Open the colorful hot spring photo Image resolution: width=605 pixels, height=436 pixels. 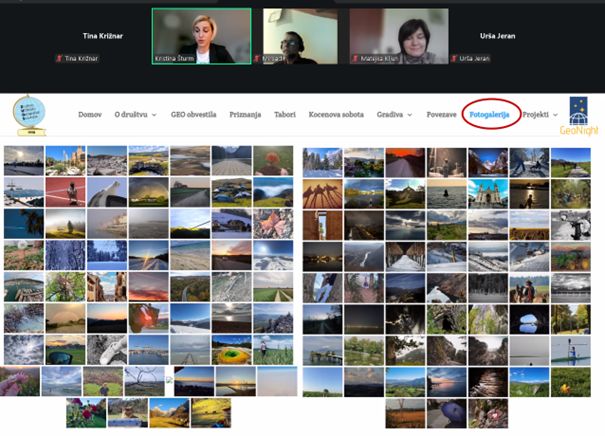[x=232, y=350]
